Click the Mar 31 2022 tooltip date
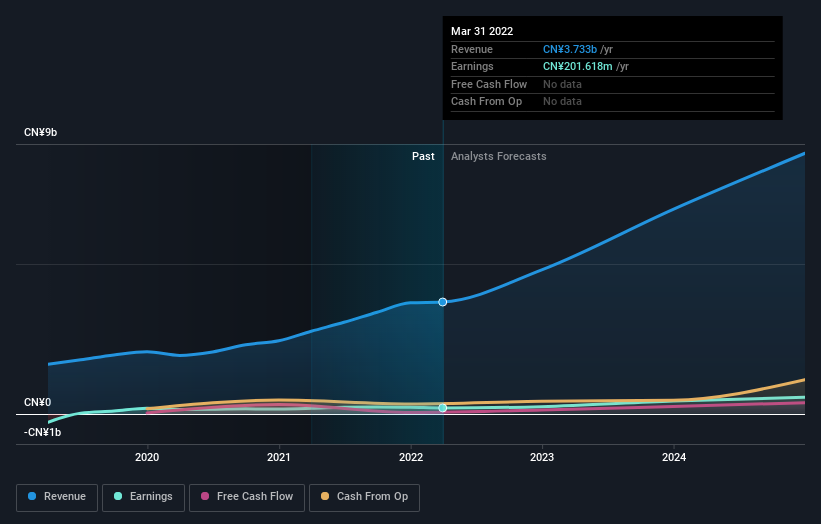This screenshot has height=524, width=821. (x=482, y=31)
